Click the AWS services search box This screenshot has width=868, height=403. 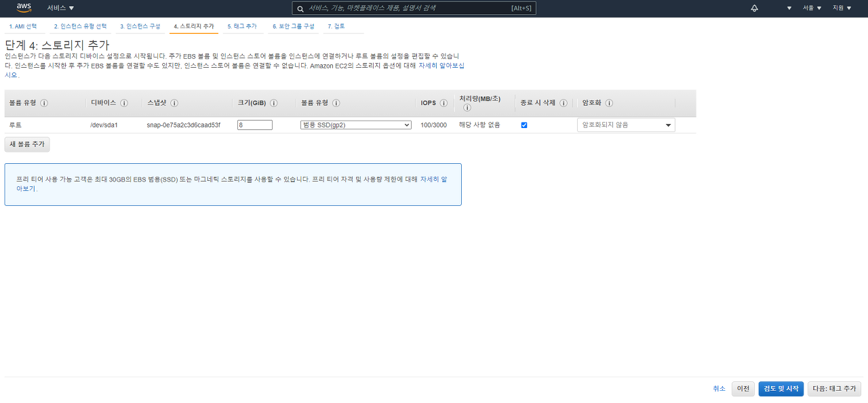(415, 8)
